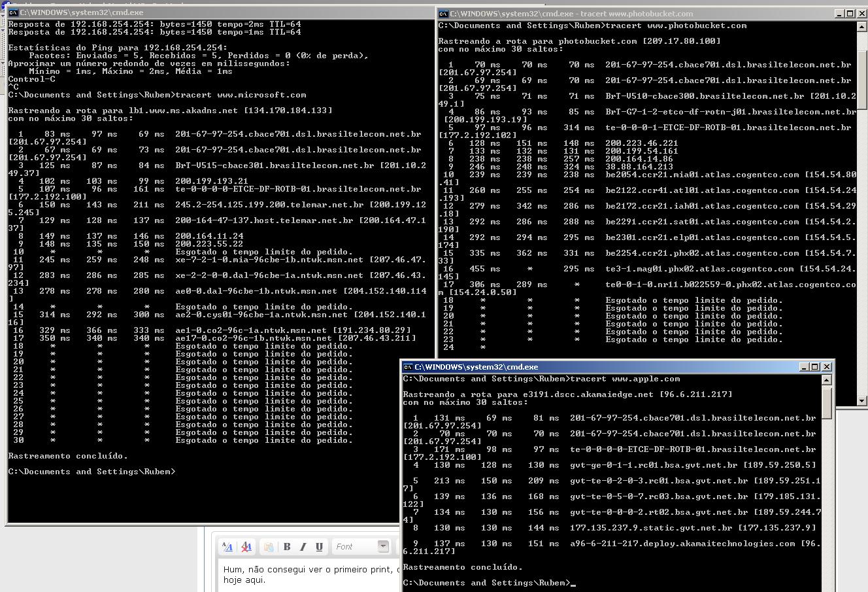This screenshot has height=592, width=868.
Task: Maximize the cmd window showing tracert www.apple.com
Action: [x=815, y=367]
